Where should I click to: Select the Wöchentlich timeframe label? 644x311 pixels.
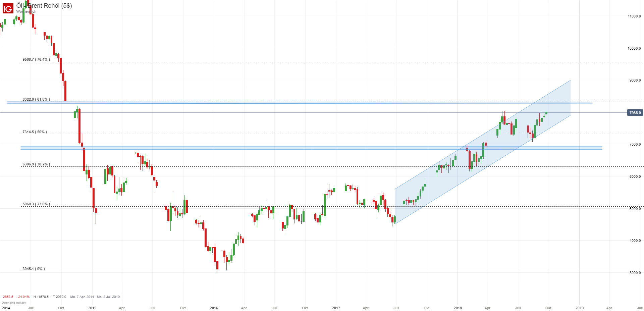coord(26,12)
